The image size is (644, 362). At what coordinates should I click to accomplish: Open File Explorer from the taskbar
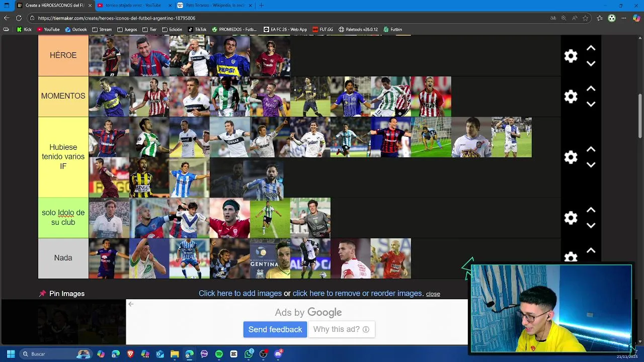[x=175, y=354]
